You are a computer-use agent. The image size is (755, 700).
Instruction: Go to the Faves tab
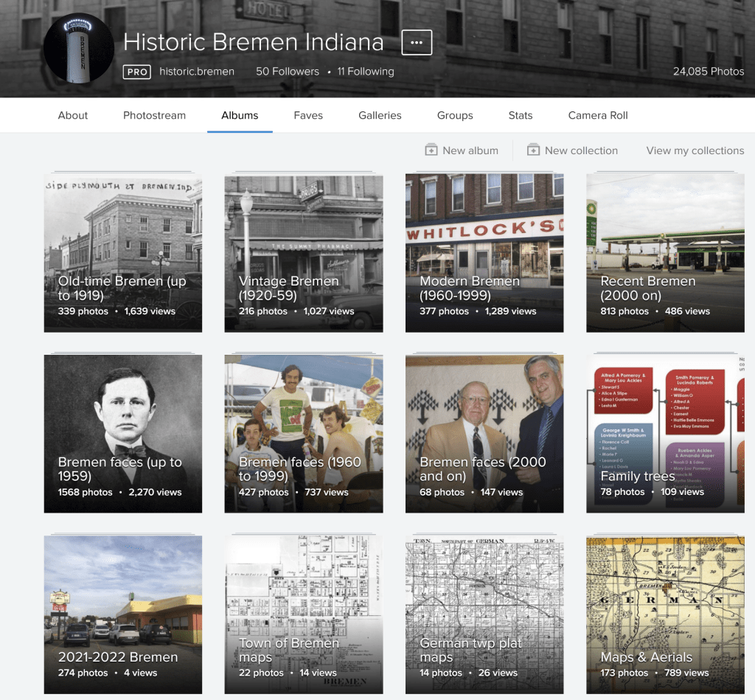click(308, 115)
